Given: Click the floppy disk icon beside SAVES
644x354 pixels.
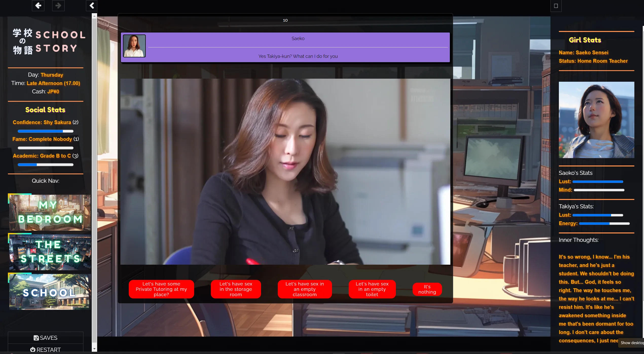Looking at the screenshot, I should (x=36, y=338).
